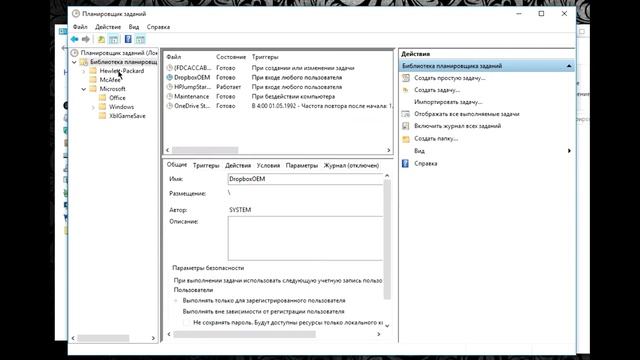This screenshot has width=640, height=360.
Task: Click the create simple task wizard icon
Action: (406, 78)
